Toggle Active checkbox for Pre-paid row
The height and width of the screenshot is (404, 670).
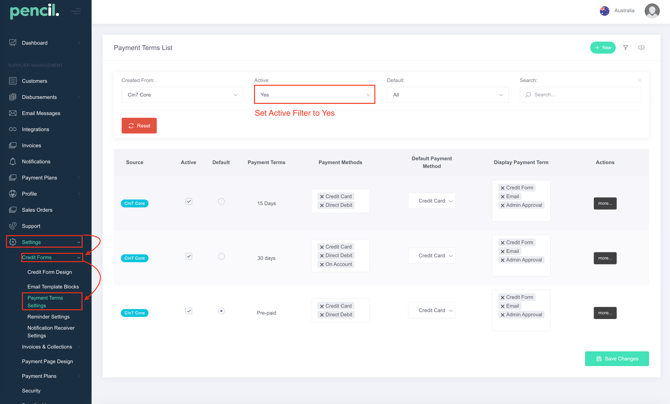[x=188, y=311]
